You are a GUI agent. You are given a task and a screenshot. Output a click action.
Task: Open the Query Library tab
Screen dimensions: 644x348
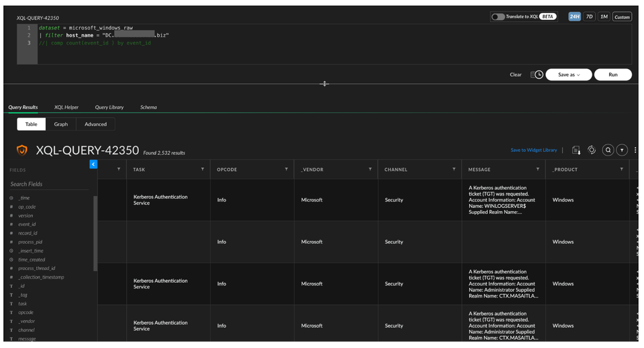[109, 107]
